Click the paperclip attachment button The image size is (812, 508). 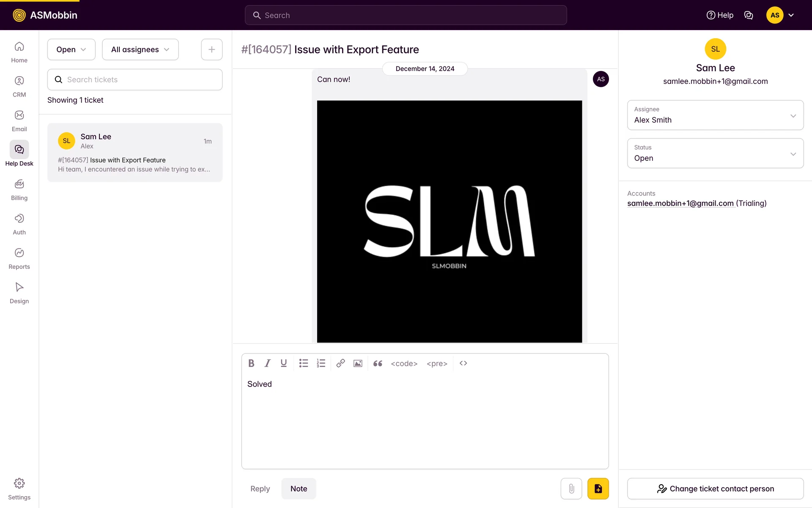point(571,489)
